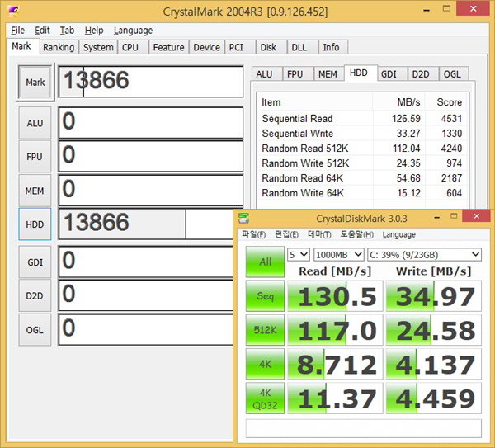Open the 테마(T) menu in CrystalDiskMark
The image size is (495, 448).
tap(319, 234)
